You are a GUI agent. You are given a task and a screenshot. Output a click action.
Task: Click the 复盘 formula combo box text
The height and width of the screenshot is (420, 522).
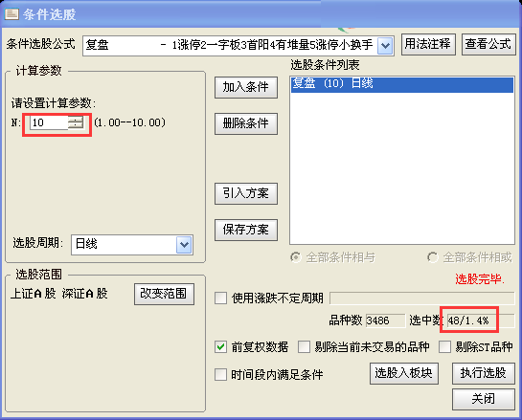click(229, 45)
